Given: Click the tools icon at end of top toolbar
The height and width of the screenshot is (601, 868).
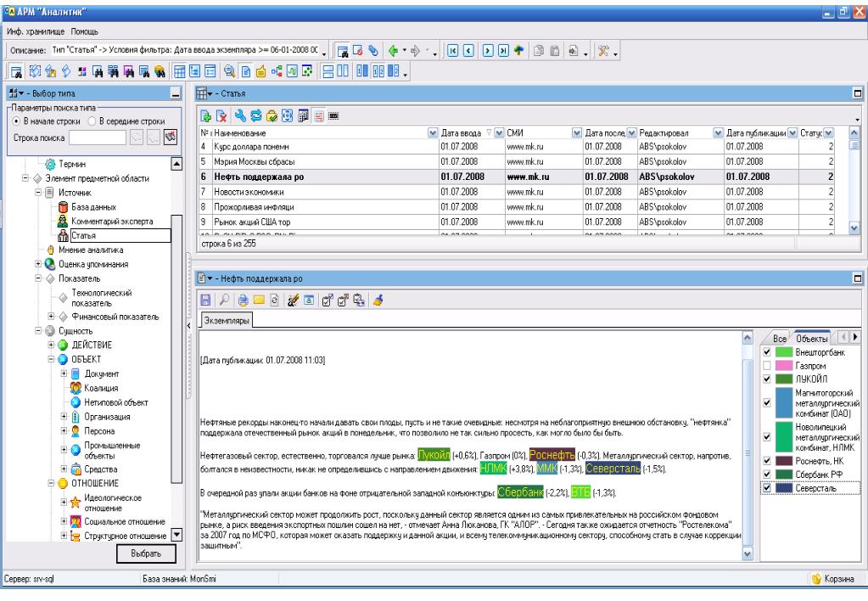Looking at the screenshot, I should click(x=603, y=51).
